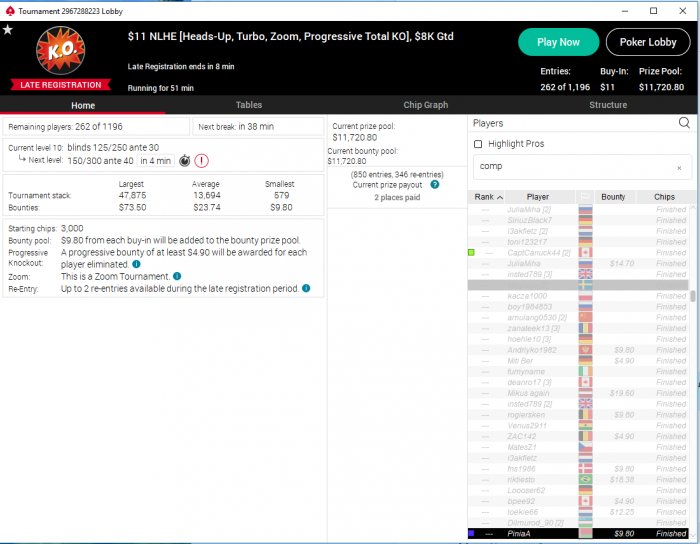Screen dimensions: 700x544
Task: Maximize the Tournament Lobby window
Action: pos(653,11)
